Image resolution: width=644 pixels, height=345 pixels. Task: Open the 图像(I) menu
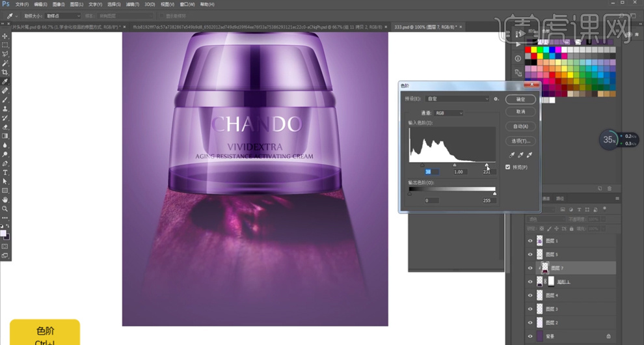pos(58,5)
